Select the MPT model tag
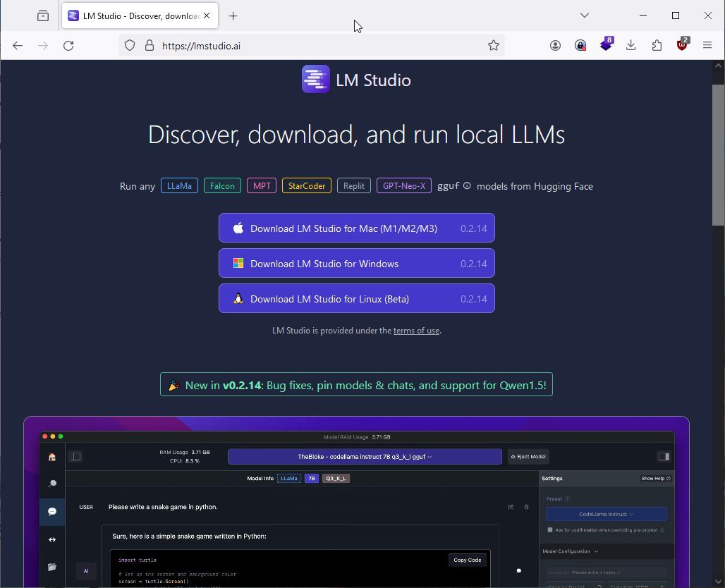 click(x=262, y=185)
